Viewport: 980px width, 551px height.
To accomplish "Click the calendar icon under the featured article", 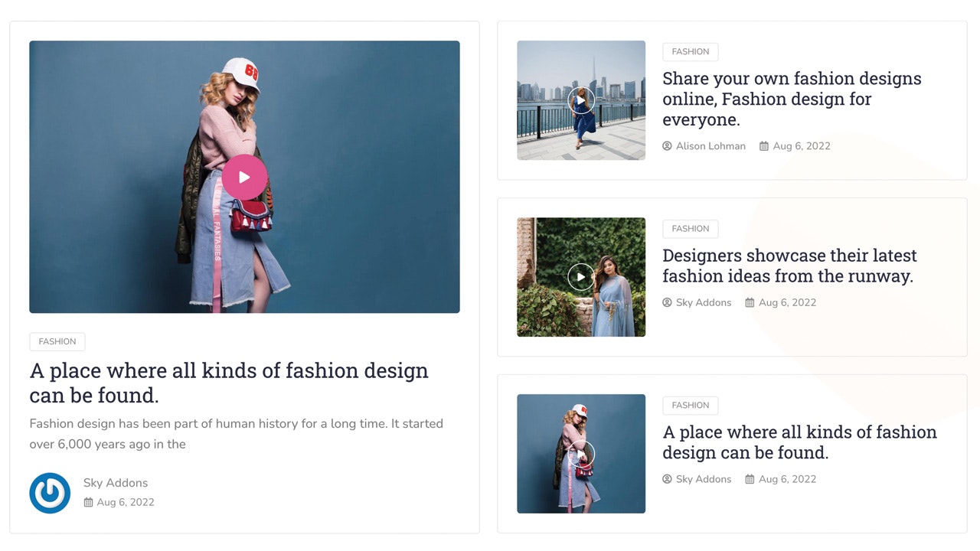I will (x=90, y=502).
